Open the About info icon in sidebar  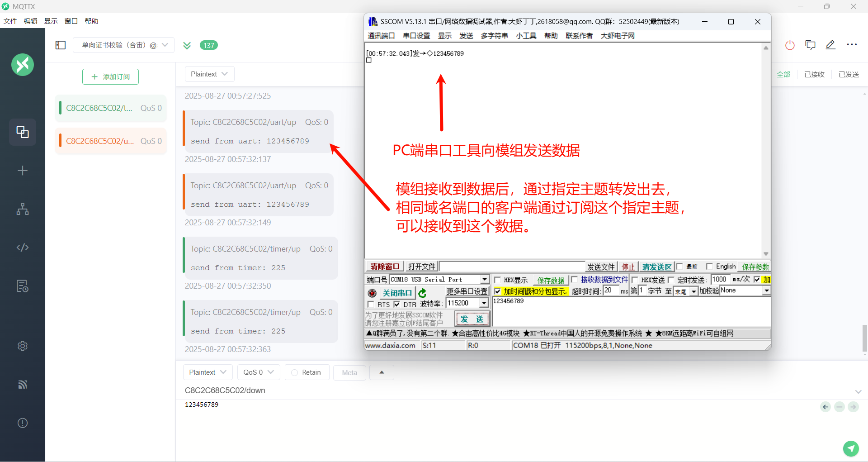[x=23, y=423]
